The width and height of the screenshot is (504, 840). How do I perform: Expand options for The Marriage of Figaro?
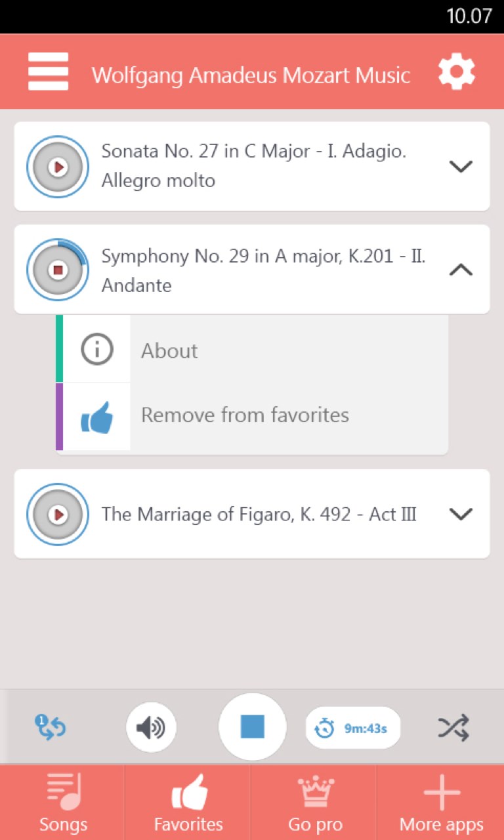click(461, 514)
